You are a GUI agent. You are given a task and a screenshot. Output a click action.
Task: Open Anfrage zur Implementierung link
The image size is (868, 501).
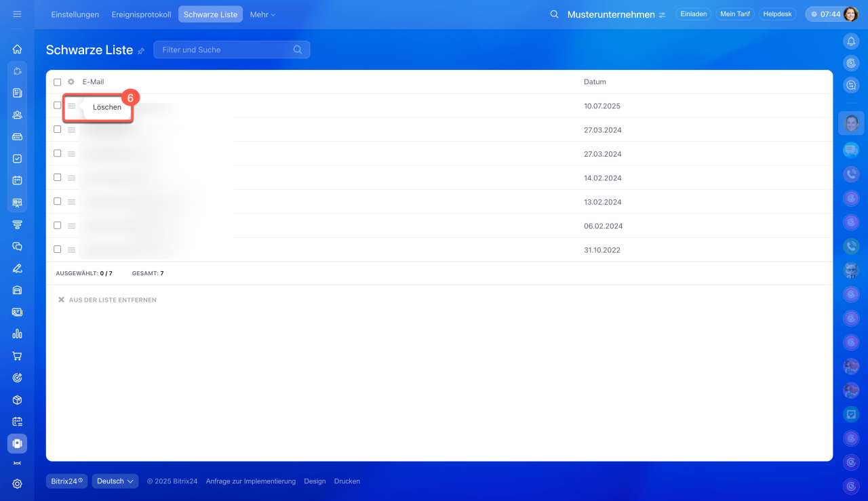click(251, 481)
